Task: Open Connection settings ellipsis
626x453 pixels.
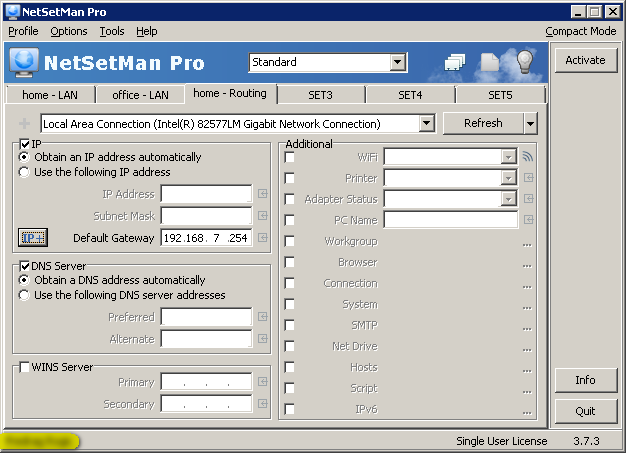Action: [527, 286]
